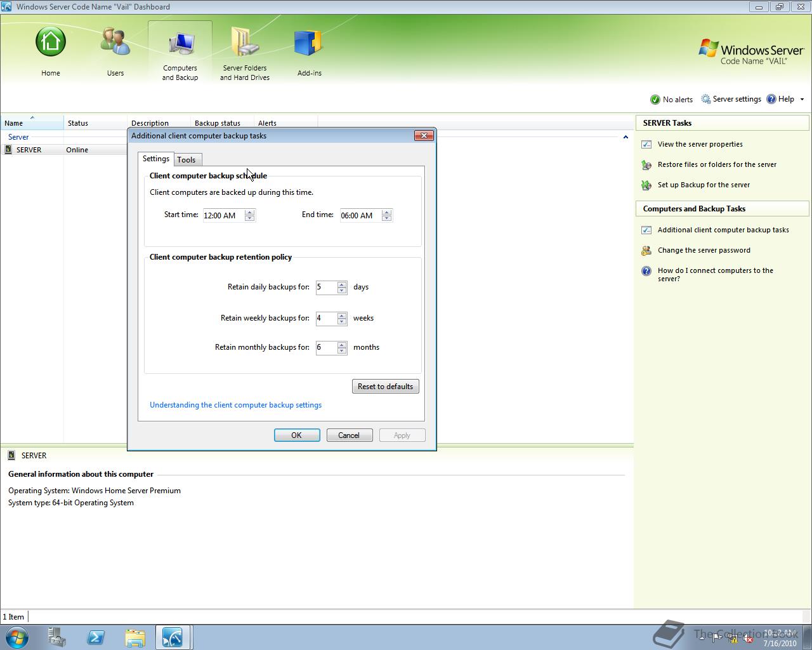Click the Restore files task icon
Viewport: 812px width, 650px height.
(x=646, y=165)
